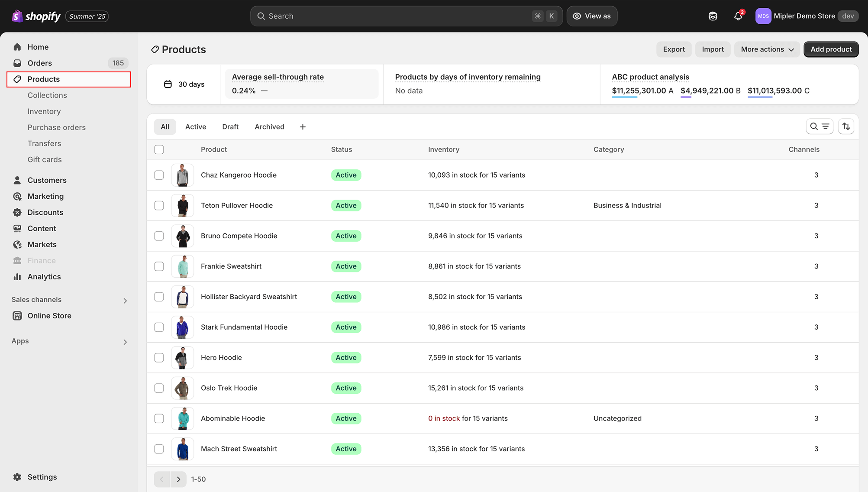
Task: Switch to the Draft tab
Action: point(230,127)
